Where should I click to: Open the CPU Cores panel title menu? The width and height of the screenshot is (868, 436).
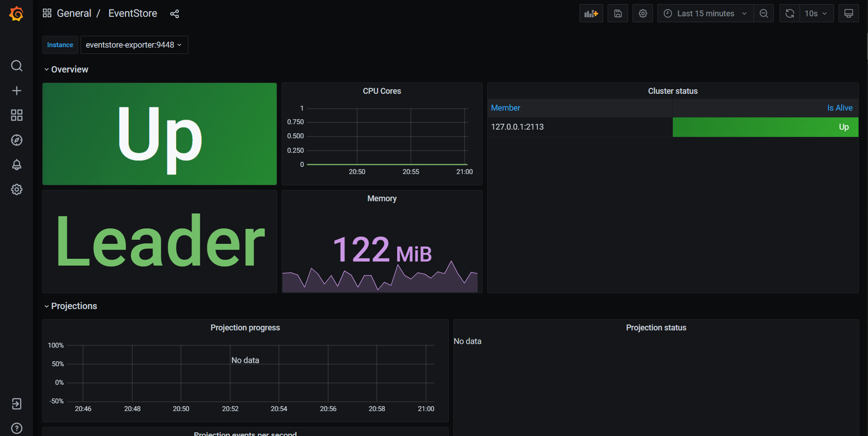(x=382, y=91)
